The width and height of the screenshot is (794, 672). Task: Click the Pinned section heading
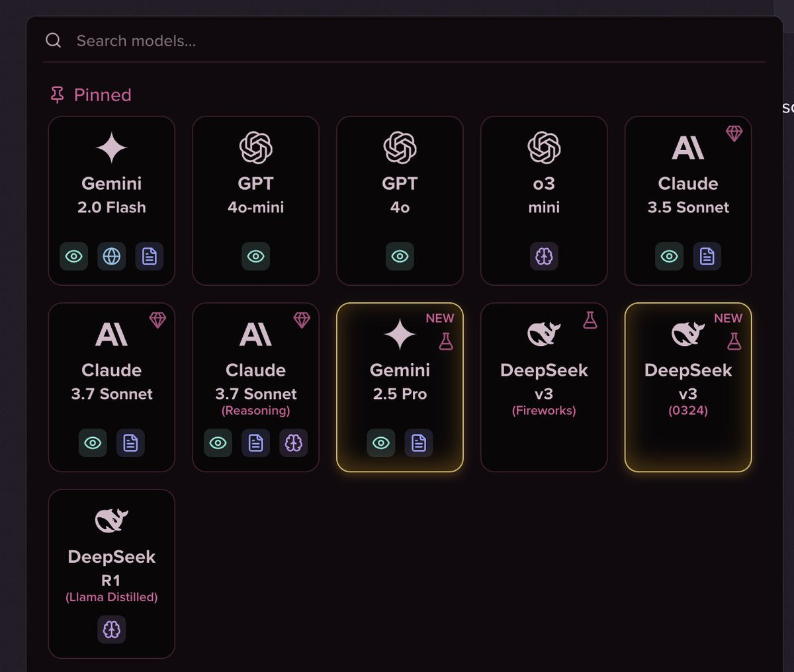point(103,95)
